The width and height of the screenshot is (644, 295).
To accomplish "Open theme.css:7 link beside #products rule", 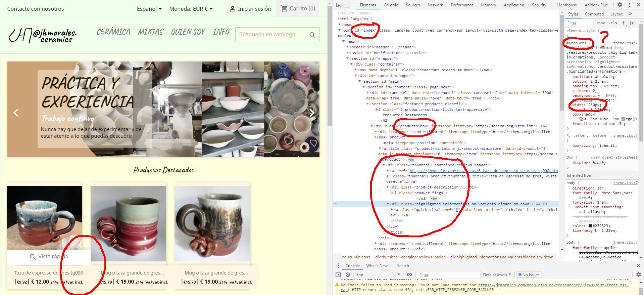I will (625, 43).
